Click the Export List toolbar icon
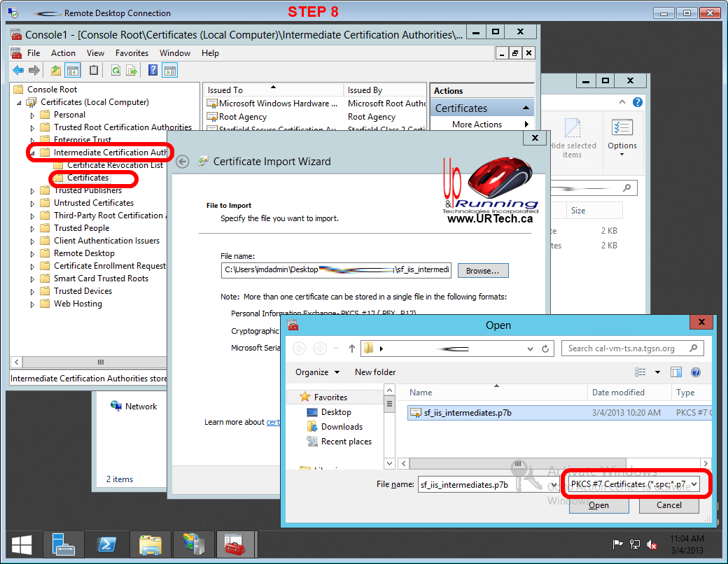The width and height of the screenshot is (728, 564). pos(132,70)
